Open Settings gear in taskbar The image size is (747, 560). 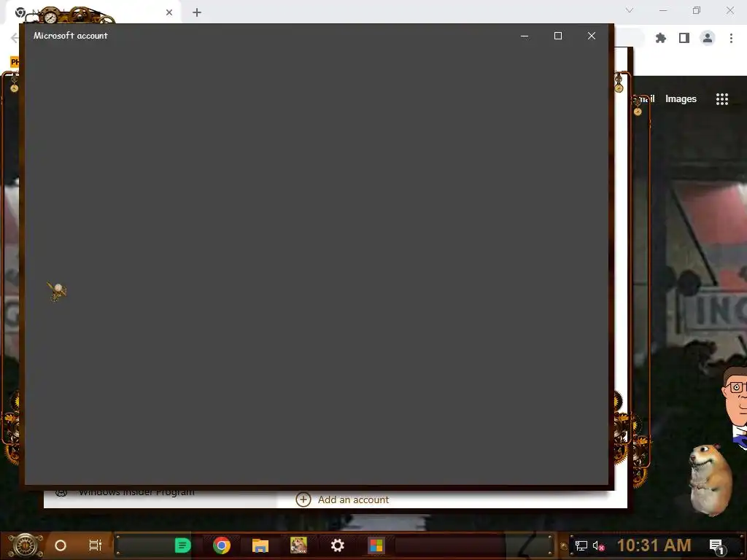337,545
